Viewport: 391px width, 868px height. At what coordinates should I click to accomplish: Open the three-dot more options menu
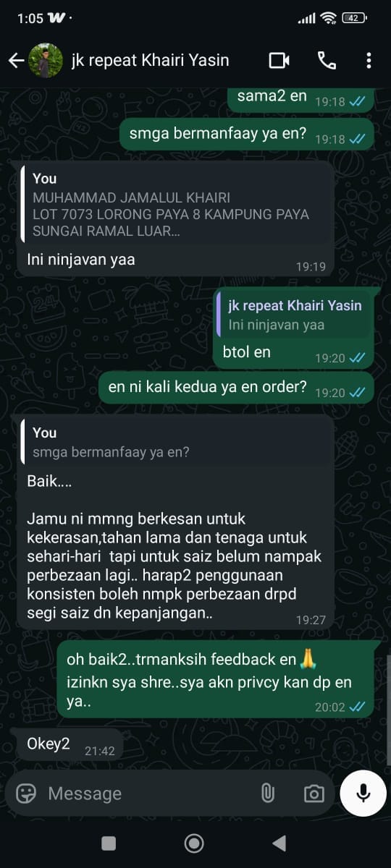pos(369,61)
